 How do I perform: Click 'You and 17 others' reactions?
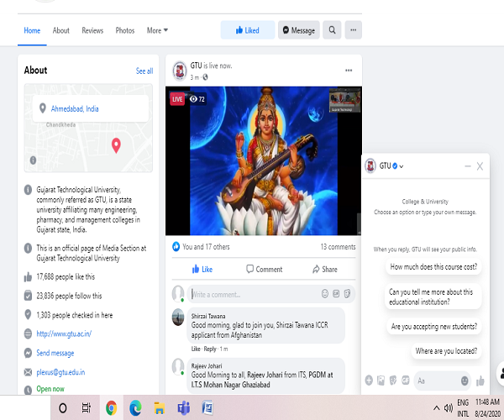pos(206,247)
